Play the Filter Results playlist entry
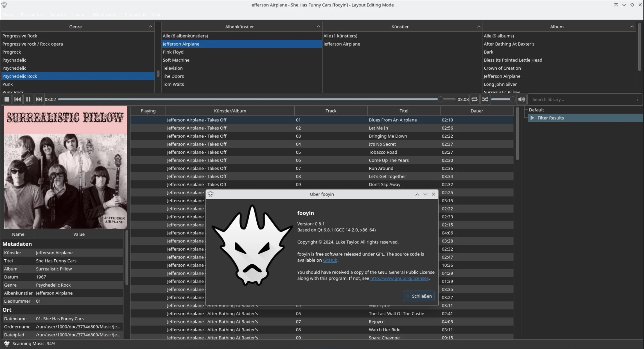This screenshot has width=644, height=349. pyautogui.click(x=550, y=118)
